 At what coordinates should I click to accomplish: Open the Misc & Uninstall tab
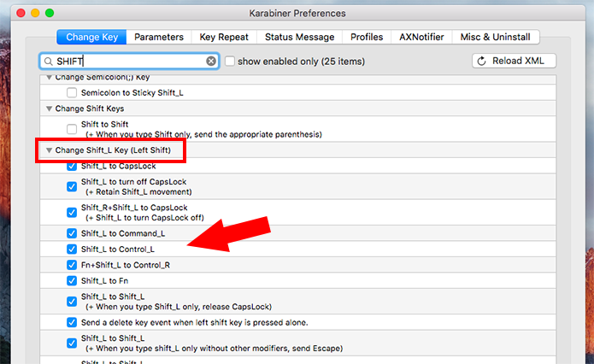click(496, 37)
